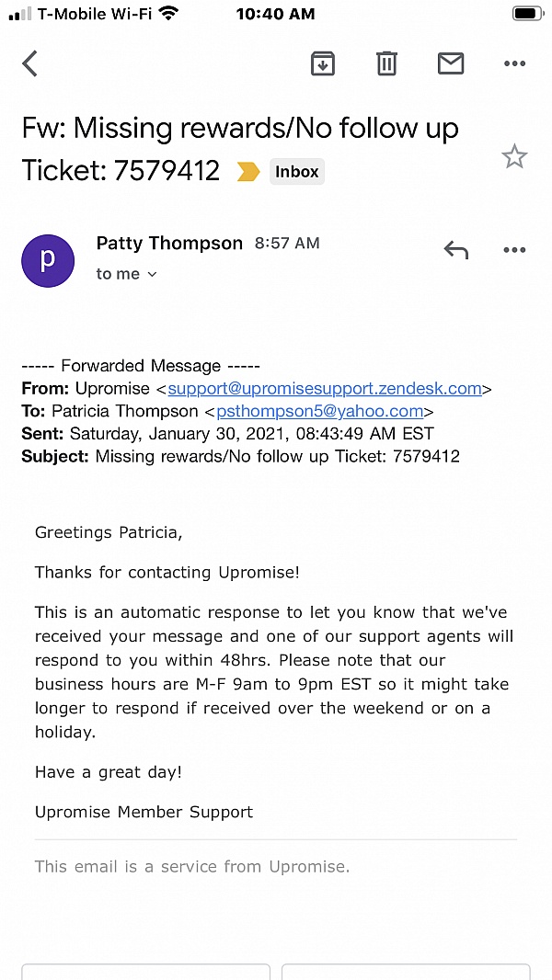Viewport: 552px width, 980px height.
Task: Tap the 10:40 AM status bar clock
Action: pos(275,14)
